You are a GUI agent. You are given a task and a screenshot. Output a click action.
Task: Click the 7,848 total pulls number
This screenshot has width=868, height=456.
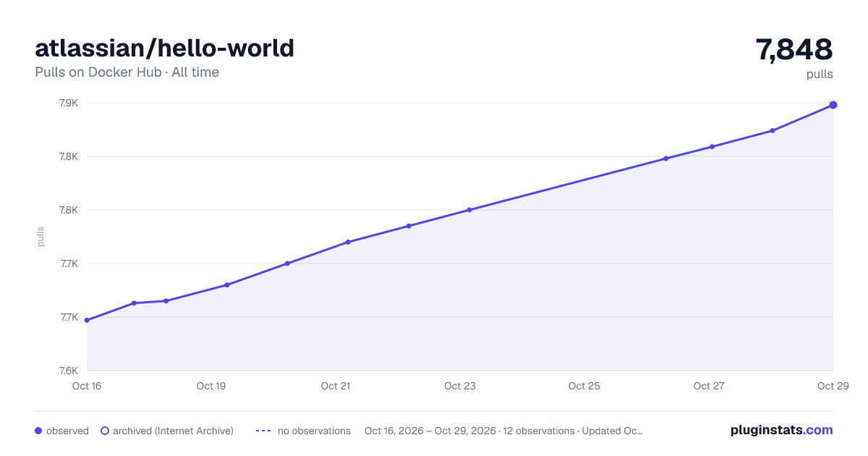pos(794,49)
